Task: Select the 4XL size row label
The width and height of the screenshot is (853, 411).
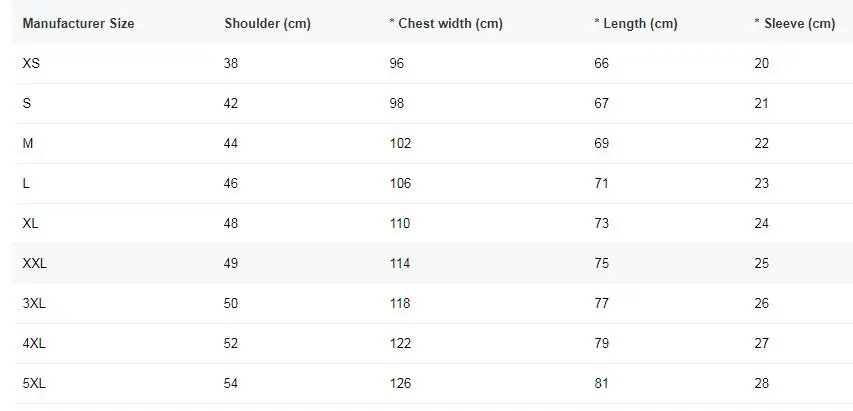Action: pos(34,343)
